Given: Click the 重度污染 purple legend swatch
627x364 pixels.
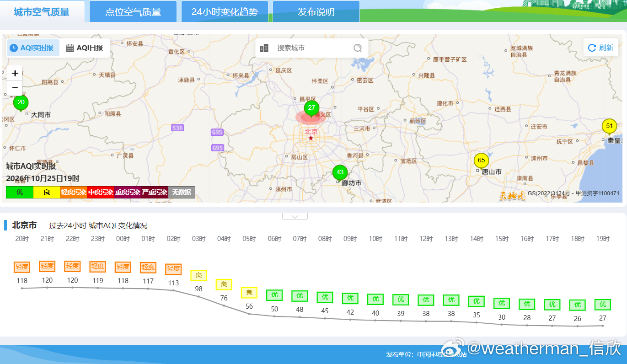Looking at the screenshot, I should (x=128, y=193).
